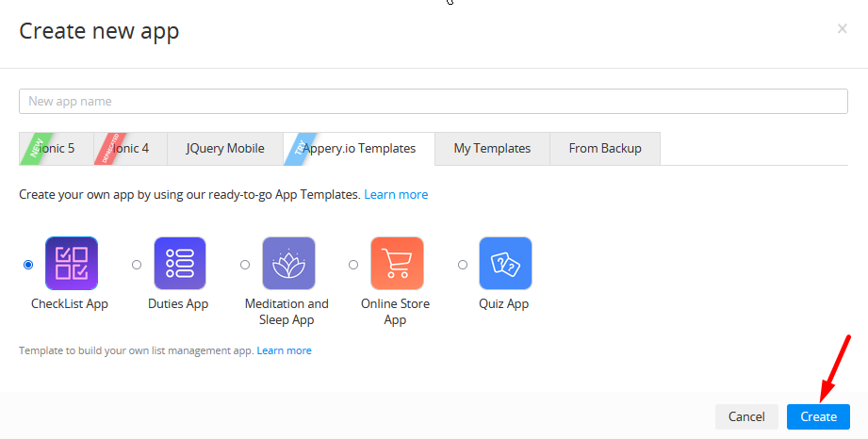Close the Create new app dialog
This screenshot has width=868, height=439.
point(842,29)
